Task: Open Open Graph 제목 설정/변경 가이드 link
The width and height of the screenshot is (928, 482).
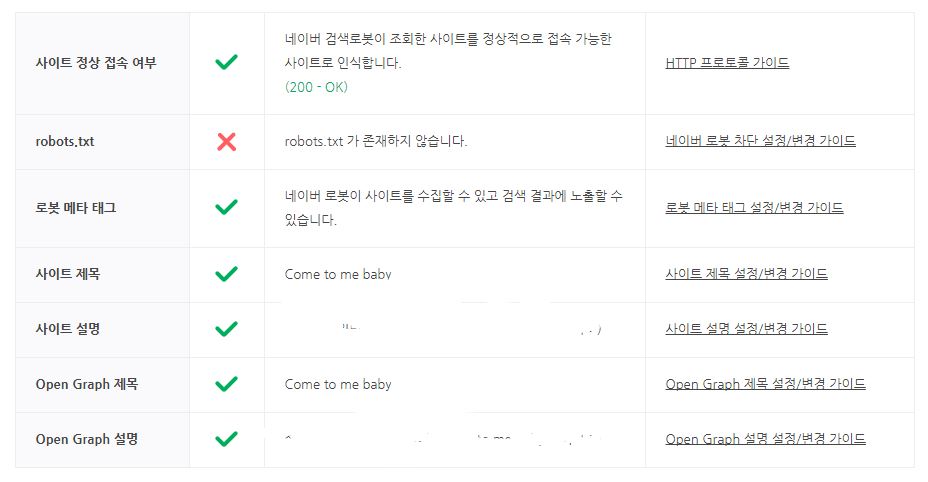Action: click(765, 383)
